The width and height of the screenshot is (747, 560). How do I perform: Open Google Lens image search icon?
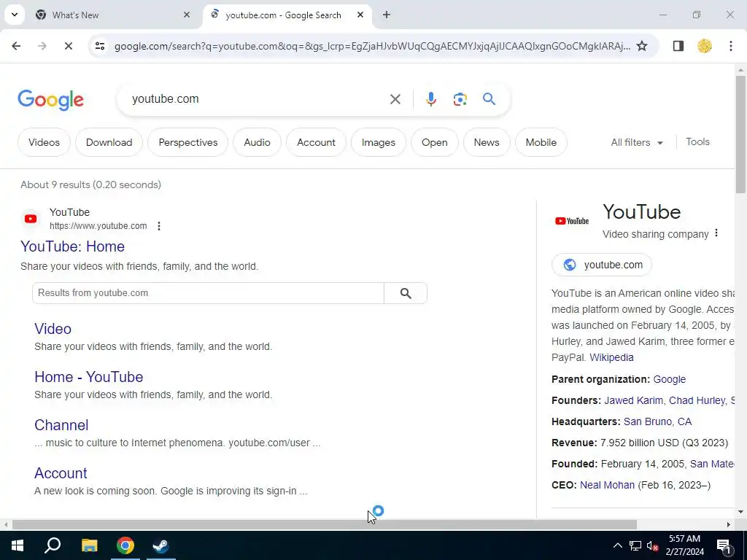[460, 99]
